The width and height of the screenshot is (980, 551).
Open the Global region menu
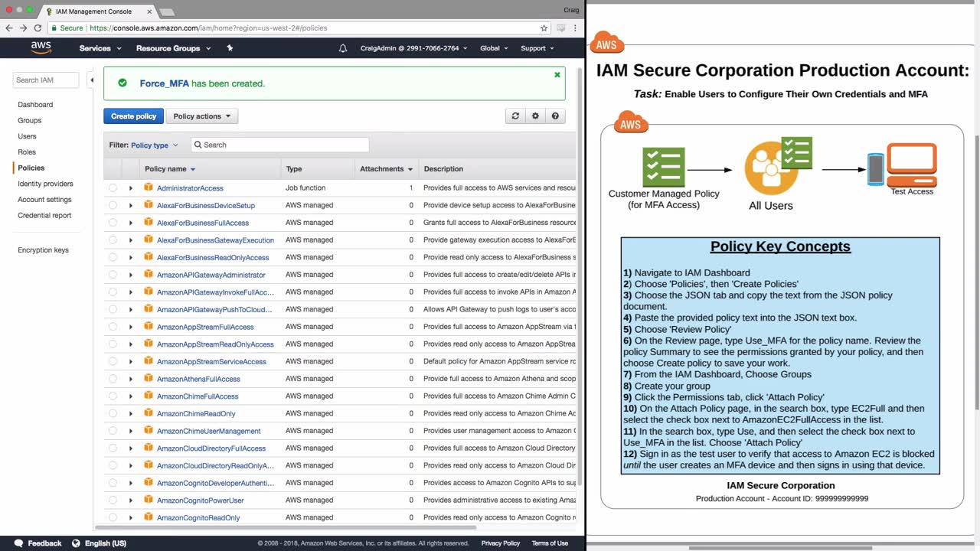tap(494, 48)
